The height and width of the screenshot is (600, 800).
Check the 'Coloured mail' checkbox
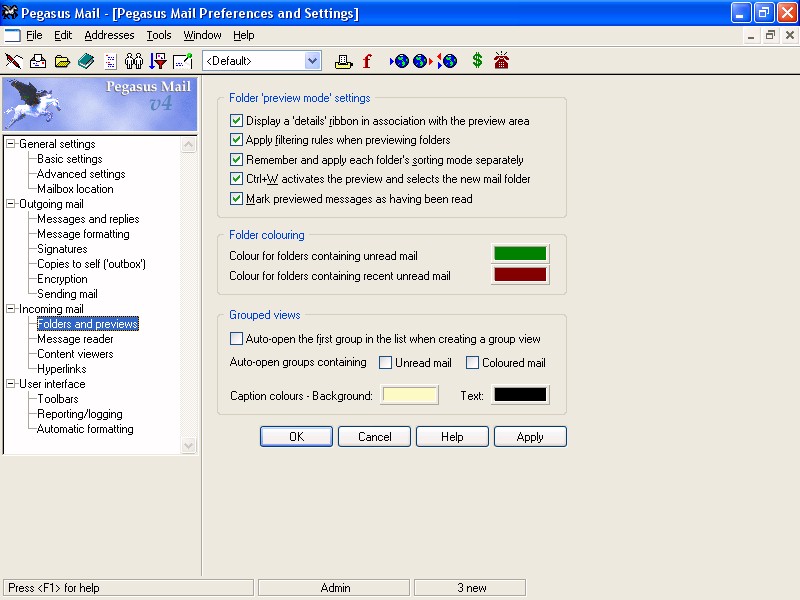tap(472, 363)
